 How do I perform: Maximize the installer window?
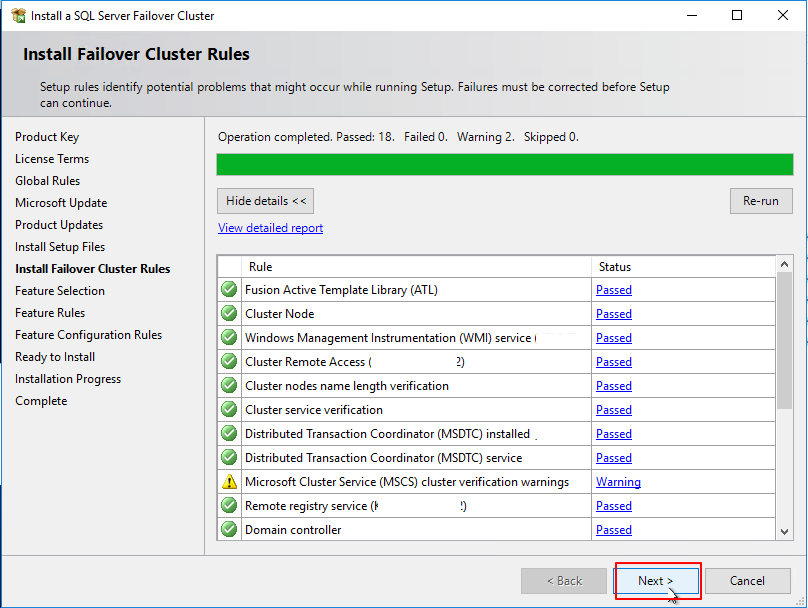pyautogui.click(x=737, y=15)
